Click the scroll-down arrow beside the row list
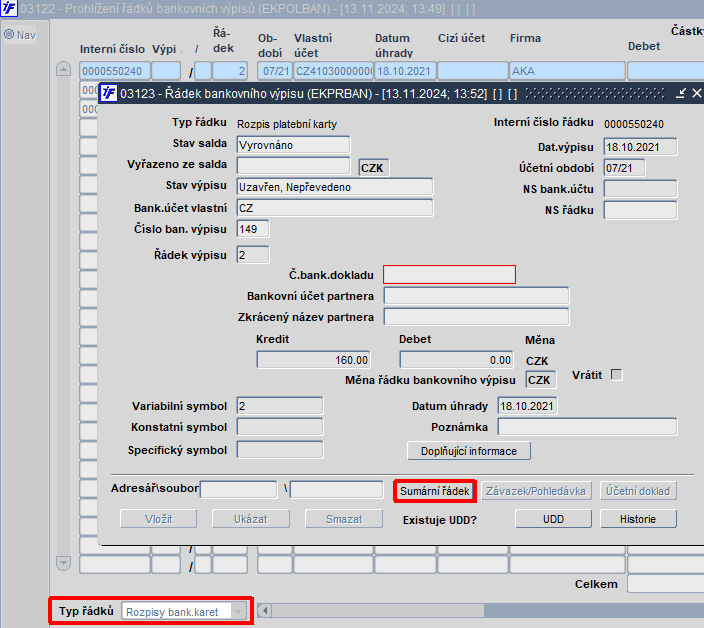 tap(63, 563)
